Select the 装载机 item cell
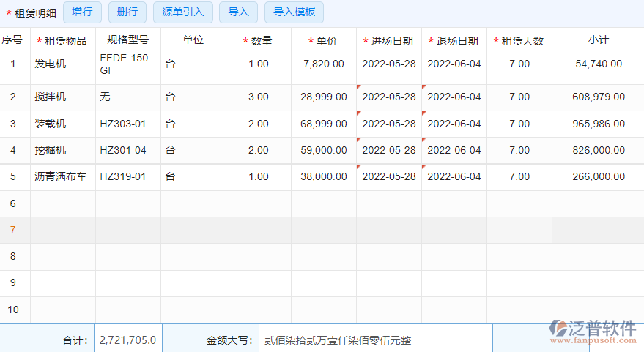644x352 pixels. click(63, 124)
